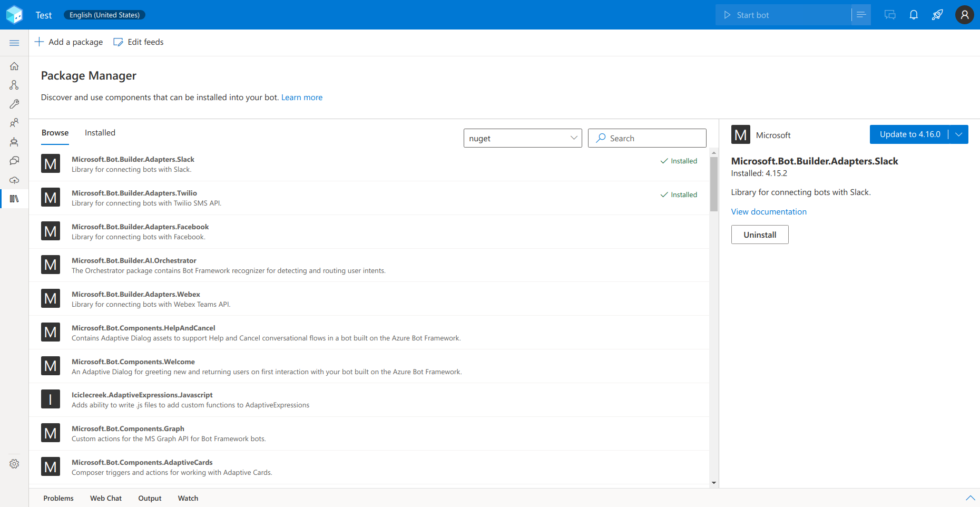
Task: Click the package Search field
Action: [647, 138]
